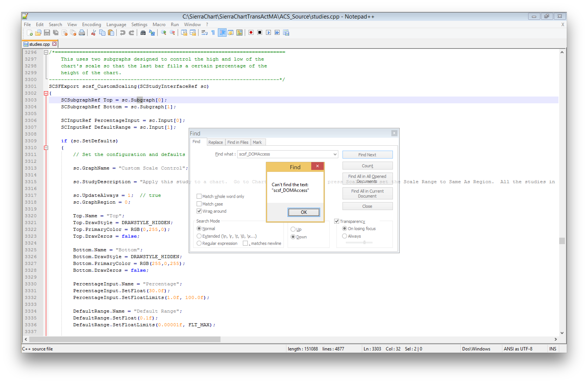Click Find All in Current Document
Image resolution: width=588 pixels, height=383 pixels.
[x=367, y=193]
